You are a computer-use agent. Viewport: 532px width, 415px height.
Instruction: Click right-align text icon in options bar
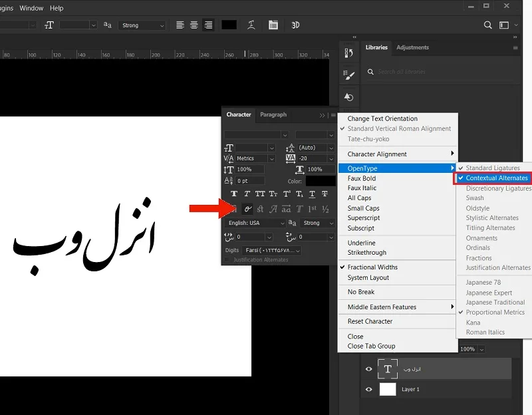point(208,25)
